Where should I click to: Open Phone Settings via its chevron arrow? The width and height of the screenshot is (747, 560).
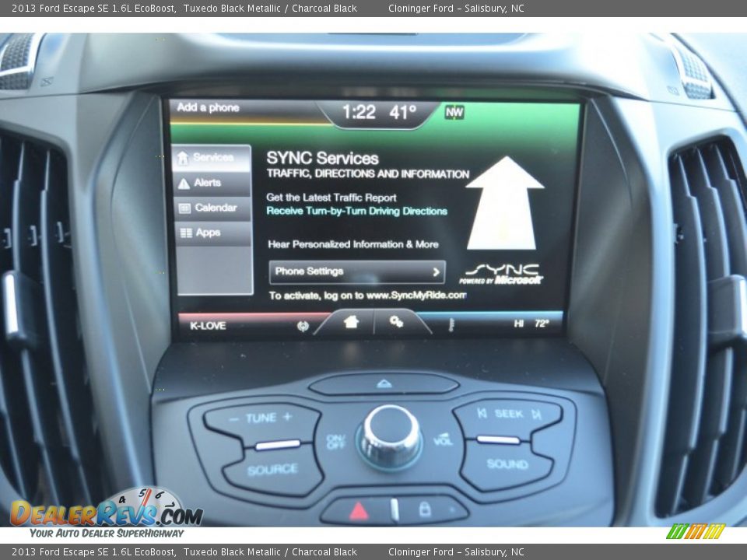click(x=436, y=271)
